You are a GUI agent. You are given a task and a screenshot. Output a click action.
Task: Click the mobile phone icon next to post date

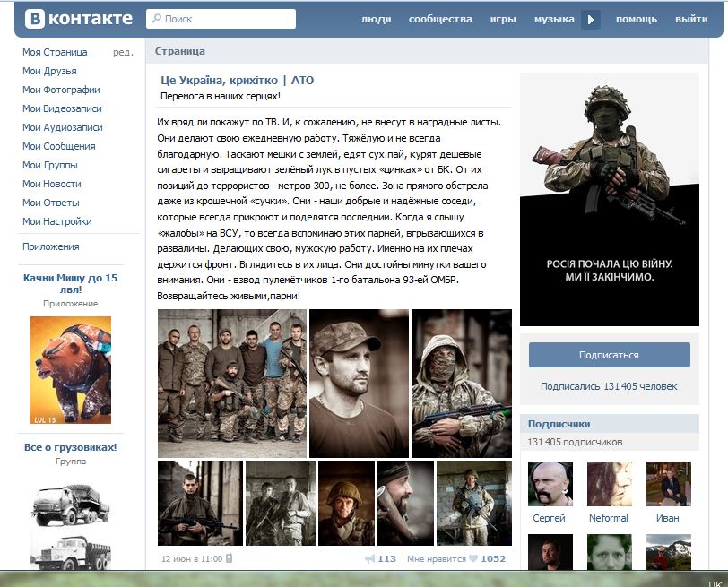pyautogui.click(x=229, y=558)
